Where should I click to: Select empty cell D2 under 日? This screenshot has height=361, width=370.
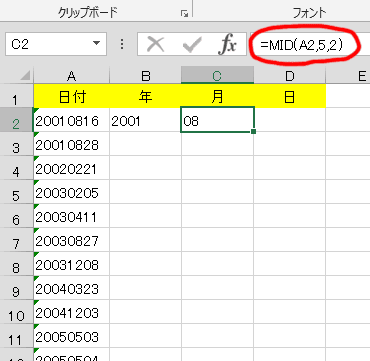(289, 120)
